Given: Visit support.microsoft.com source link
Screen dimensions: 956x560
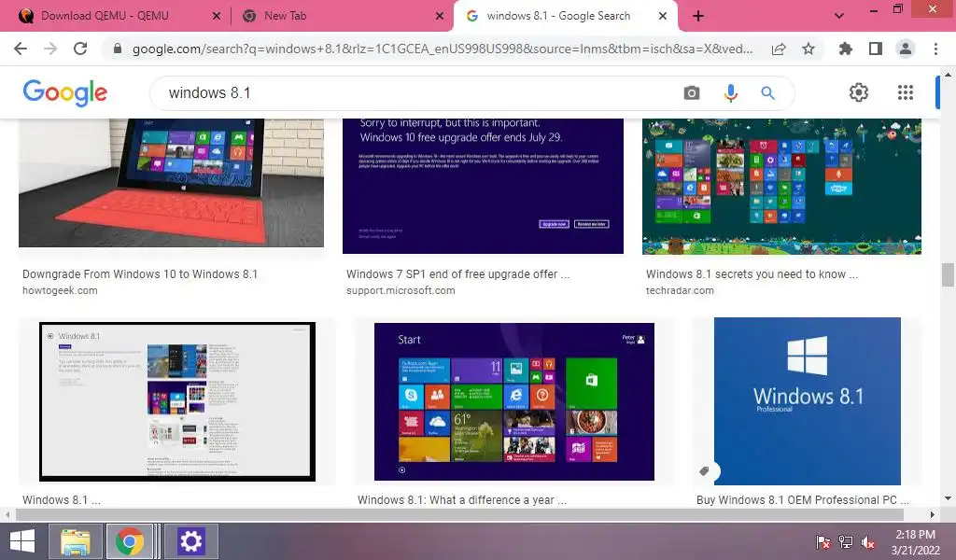Looking at the screenshot, I should [x=401, y=290].
